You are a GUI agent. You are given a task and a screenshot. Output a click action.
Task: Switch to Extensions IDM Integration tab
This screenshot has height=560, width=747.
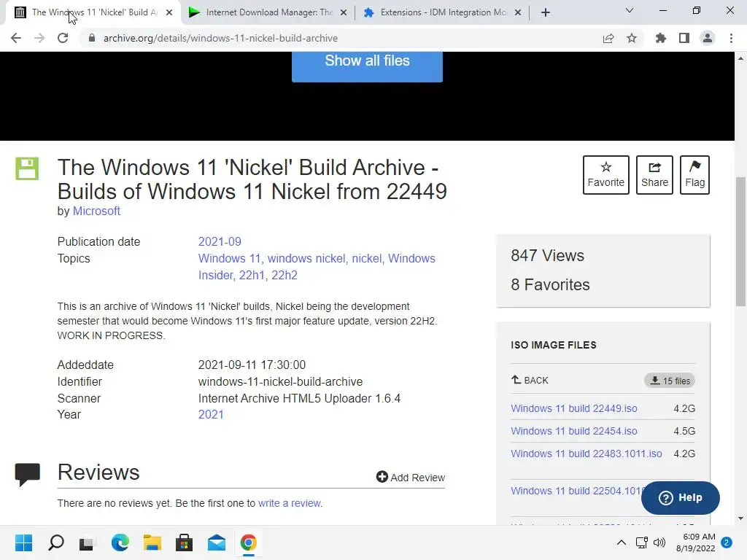[x=443, y=12]
